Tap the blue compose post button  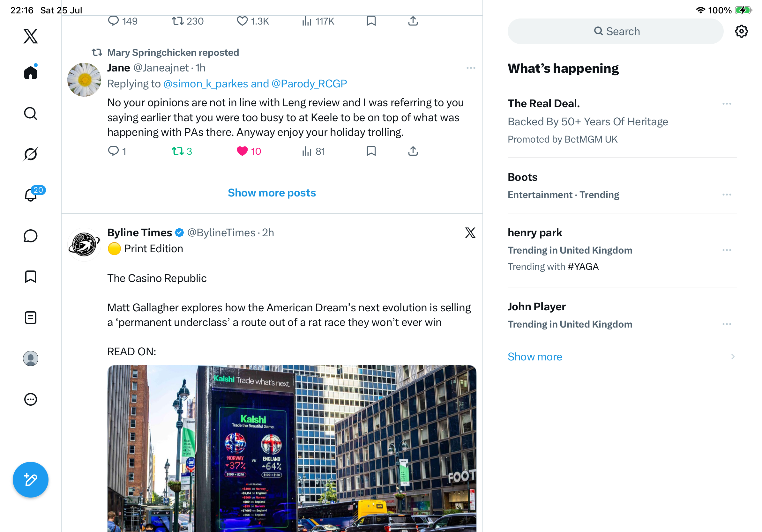(x=31, y=480)
